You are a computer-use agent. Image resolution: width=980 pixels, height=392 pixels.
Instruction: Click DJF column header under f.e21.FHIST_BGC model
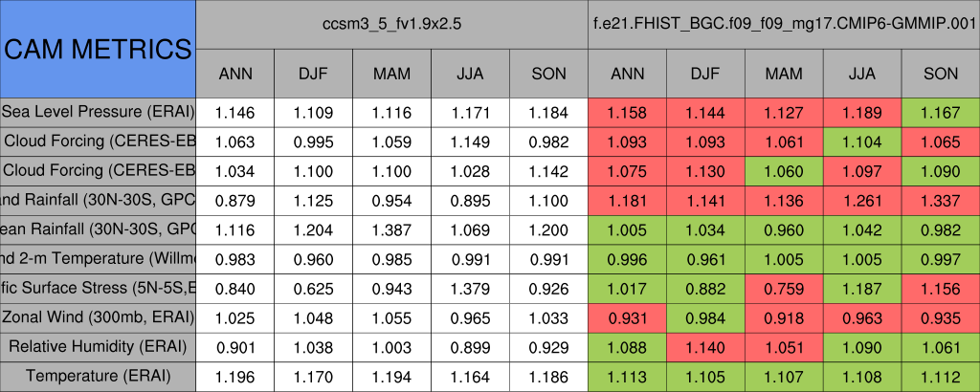point(705,74)
